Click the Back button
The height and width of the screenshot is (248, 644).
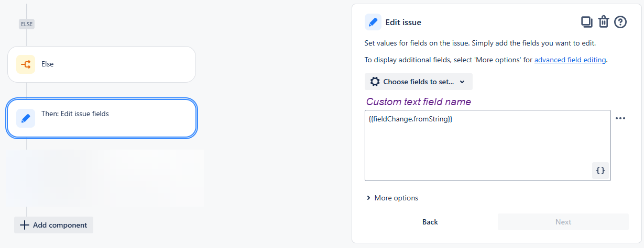pos(430,222)
